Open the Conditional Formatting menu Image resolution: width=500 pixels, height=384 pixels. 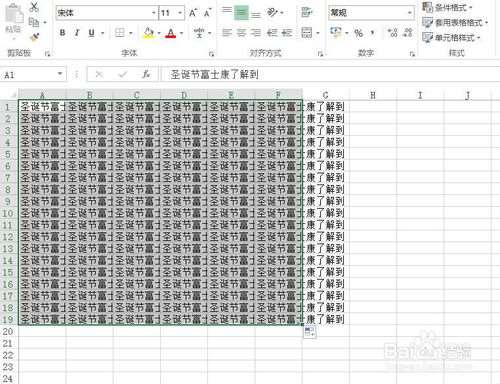coord(447,7)
